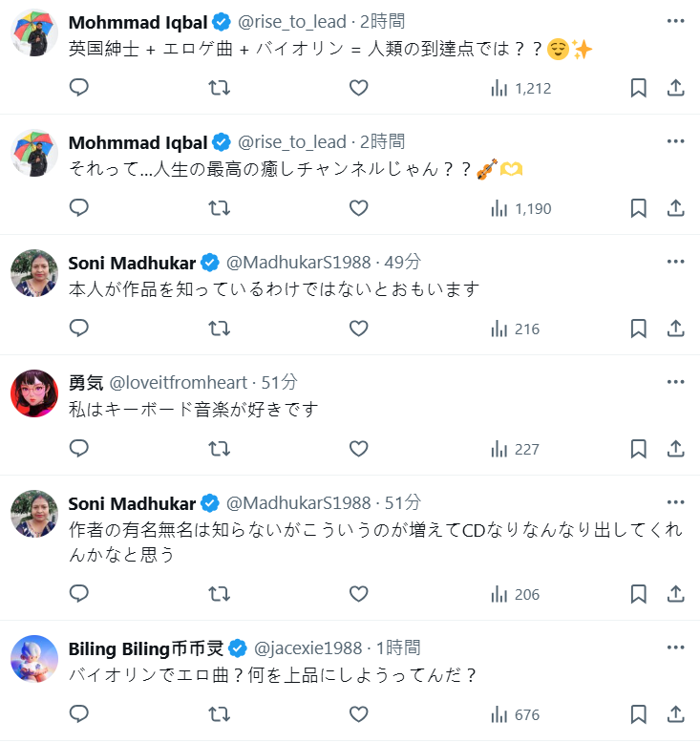Open Mohmmad Iqbal's profile avatar on first tweet
Image resolution: width=700 pixels, height=743 pixels.
tap(34, 33)
